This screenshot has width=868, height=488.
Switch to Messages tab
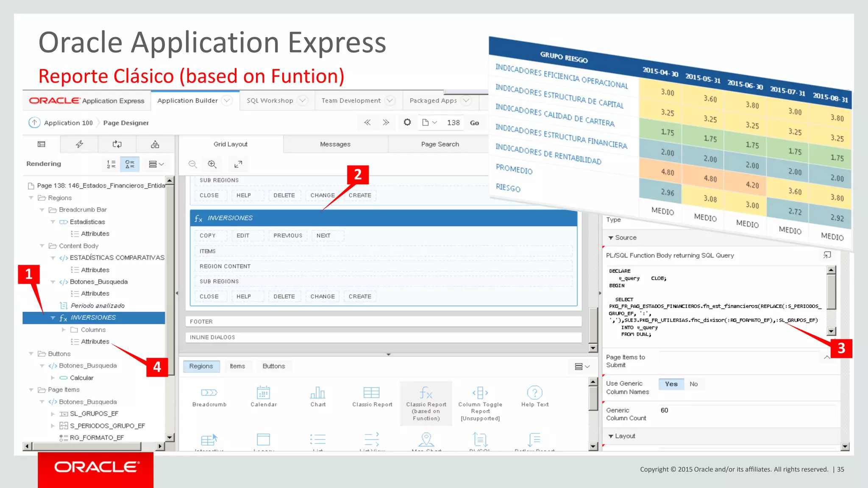(335, 144)
